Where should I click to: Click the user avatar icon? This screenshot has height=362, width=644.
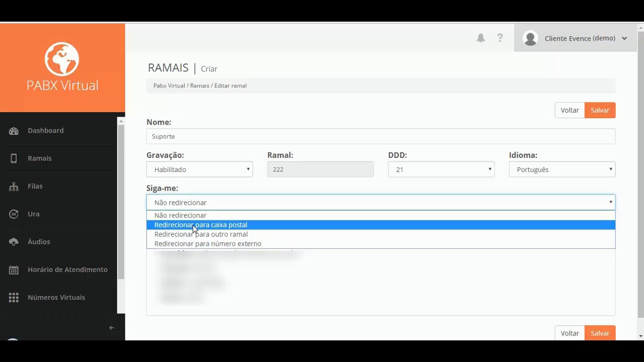pyautogui.click(x=530, y=38)
